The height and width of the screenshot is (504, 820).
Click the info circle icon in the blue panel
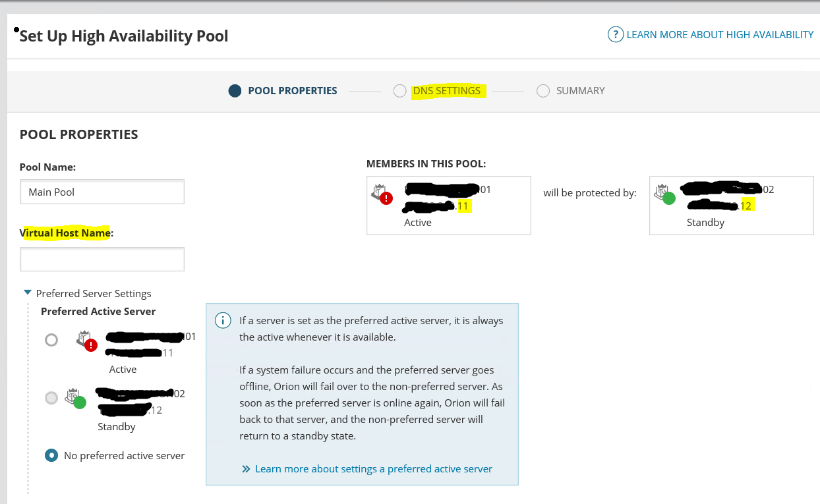coord(223,320)
